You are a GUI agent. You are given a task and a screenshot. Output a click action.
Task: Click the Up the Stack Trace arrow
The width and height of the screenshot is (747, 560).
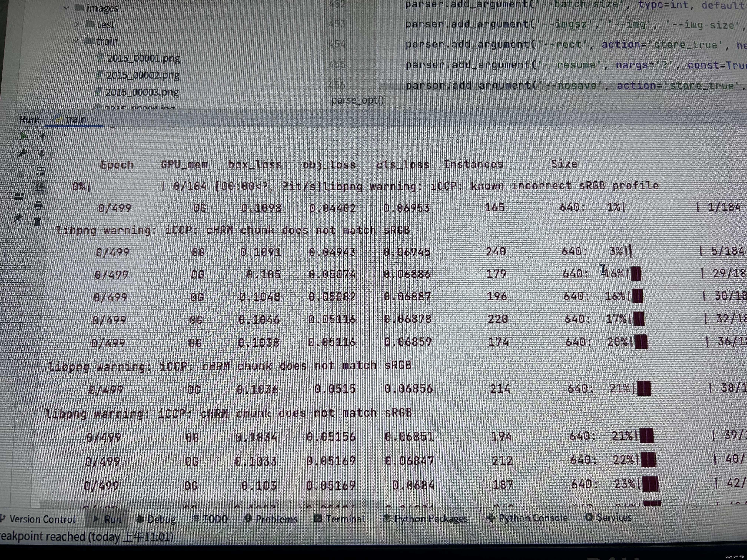[43, 137]
